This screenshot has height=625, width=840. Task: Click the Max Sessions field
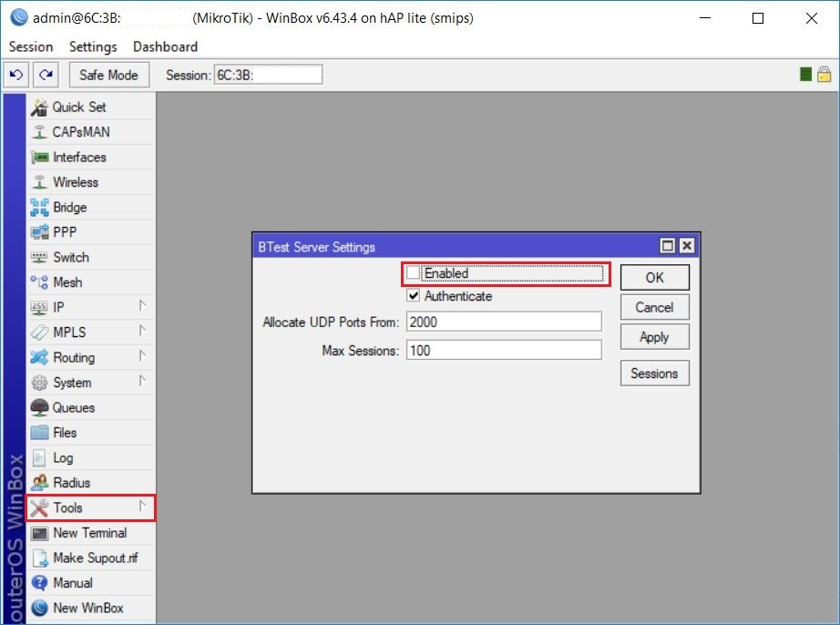tap(504, 350)
